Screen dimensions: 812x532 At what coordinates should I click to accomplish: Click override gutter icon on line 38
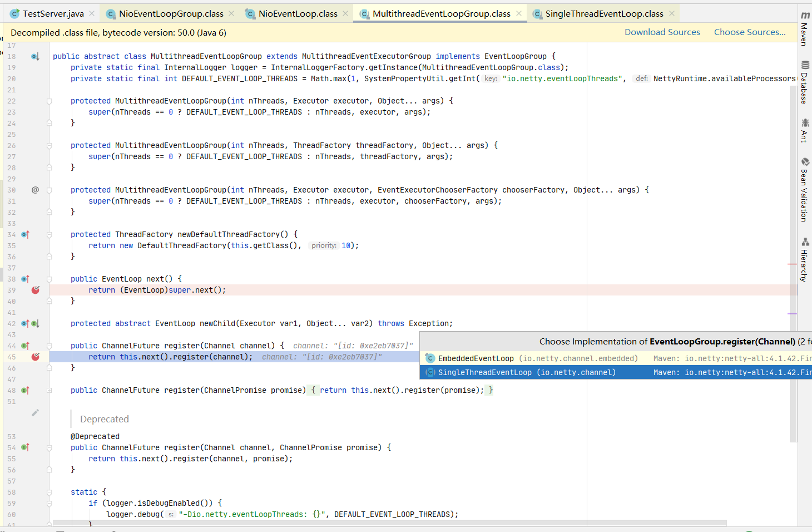pyautogui.click(x=25, y=279)
